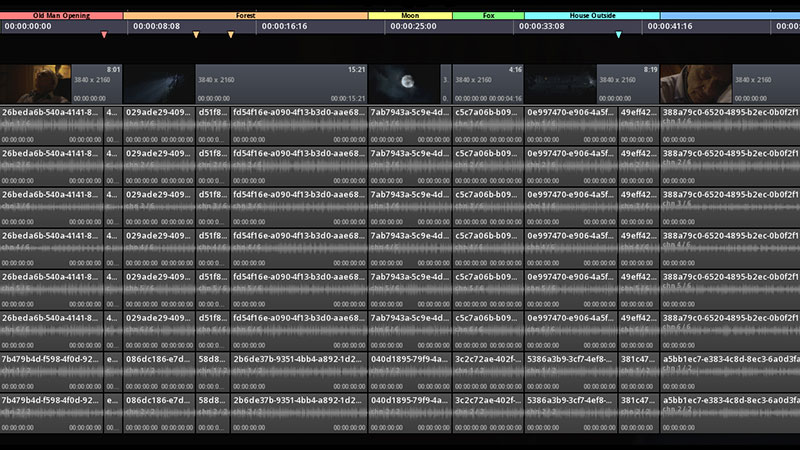Select the cyan House Outside segment label
800x450 pixels.
click(x=592, y=16)
